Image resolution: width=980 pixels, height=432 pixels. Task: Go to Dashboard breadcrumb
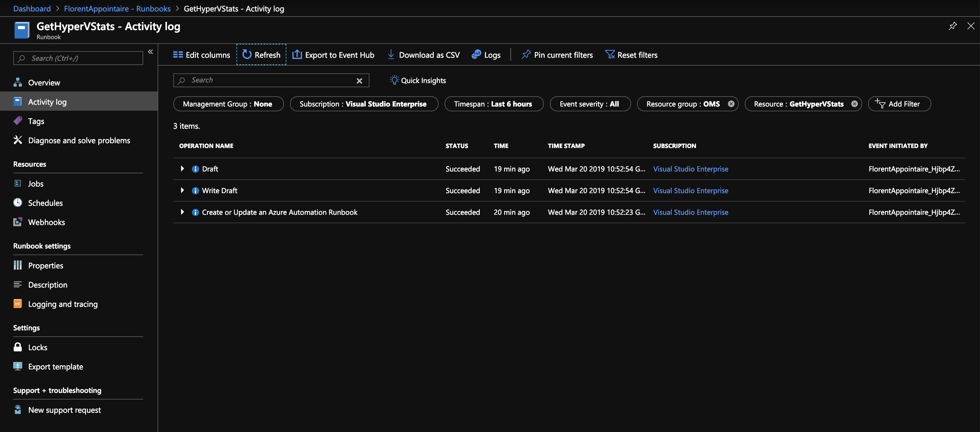tap(32, 8)
